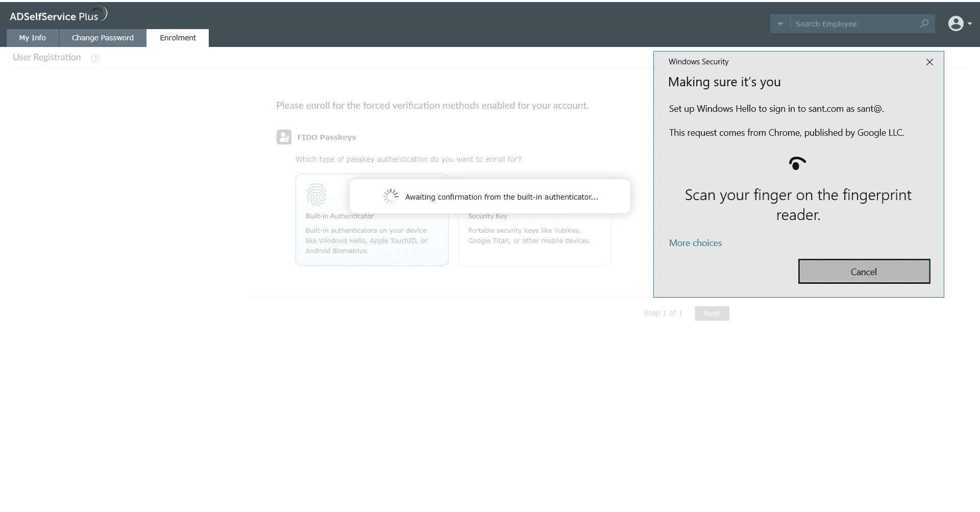Click the Step 1 of 1 progress indicator
Screen dimensions: 980x512
[x=663, y=313]
